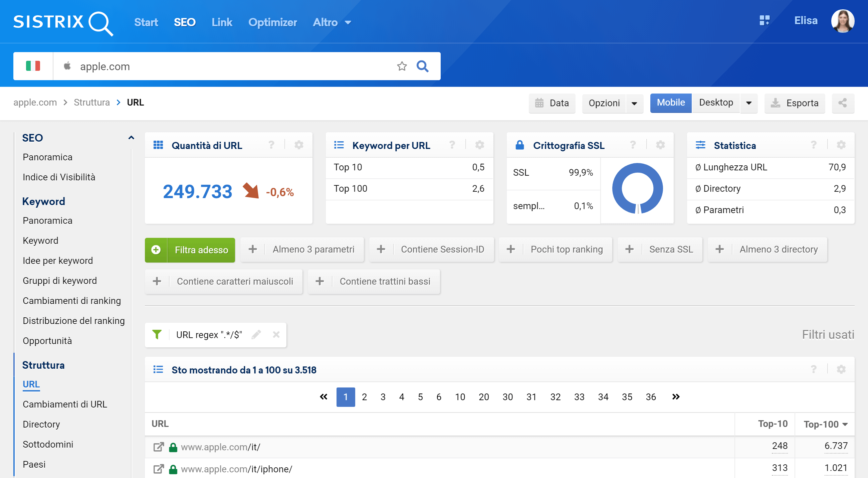The width and height of the screenshot is (868, 478).
Task: Click Struttura in the breadcrumb
Action: point(92,102)
